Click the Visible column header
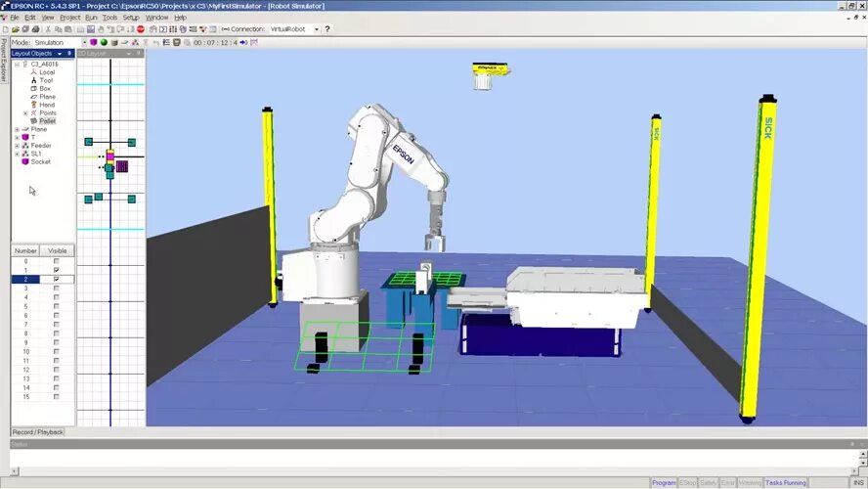Screen dimensions: 868x489 57,251
